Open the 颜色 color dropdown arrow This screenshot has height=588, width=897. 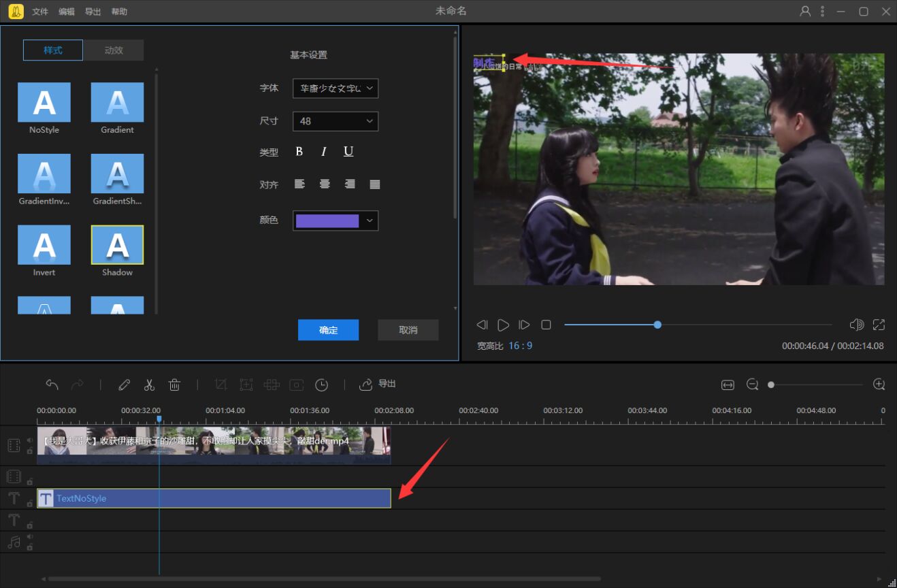(x=370, y=220)
